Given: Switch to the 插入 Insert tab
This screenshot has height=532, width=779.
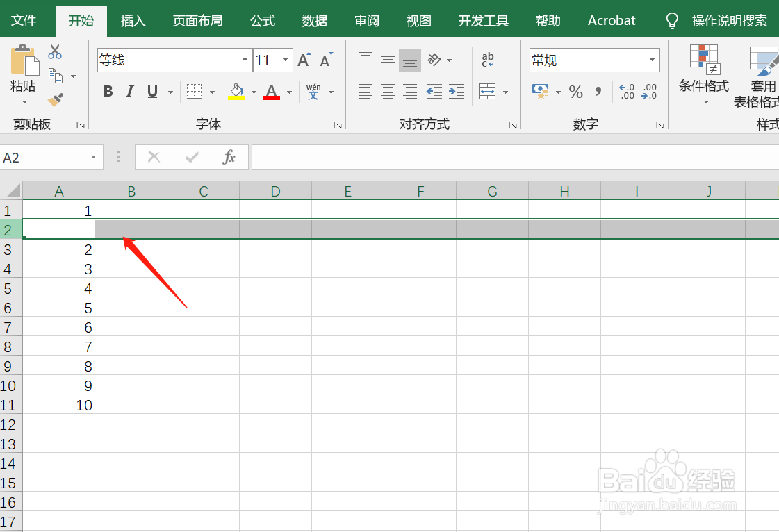Looking at the screenshot, I should (133, 21).
